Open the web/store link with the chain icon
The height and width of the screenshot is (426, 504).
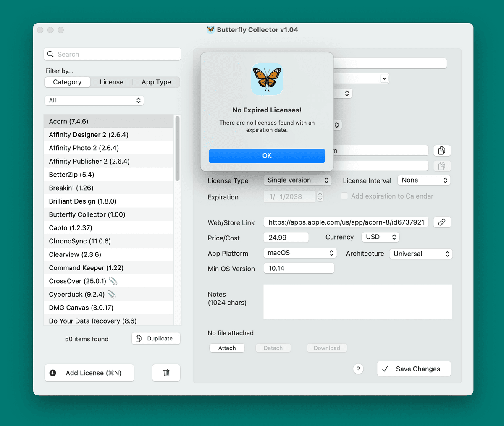tap(441, 222)
